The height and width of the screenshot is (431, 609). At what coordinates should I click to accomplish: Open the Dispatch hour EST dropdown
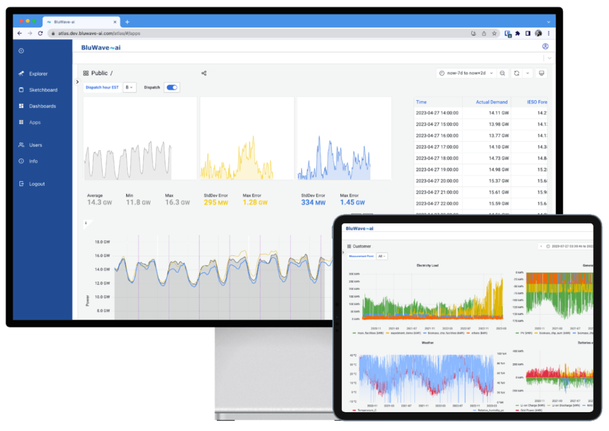[130, 88]
